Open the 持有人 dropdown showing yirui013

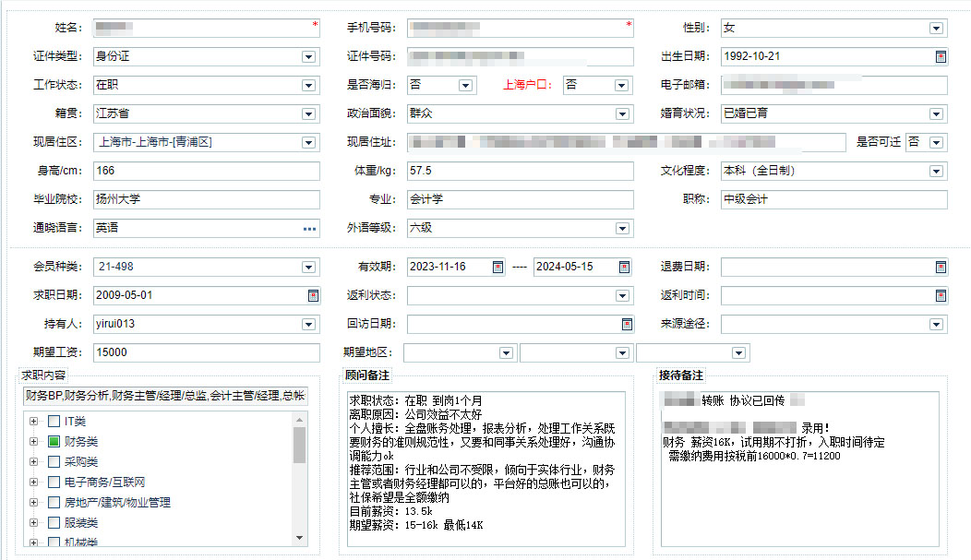(x=308, y=324)
